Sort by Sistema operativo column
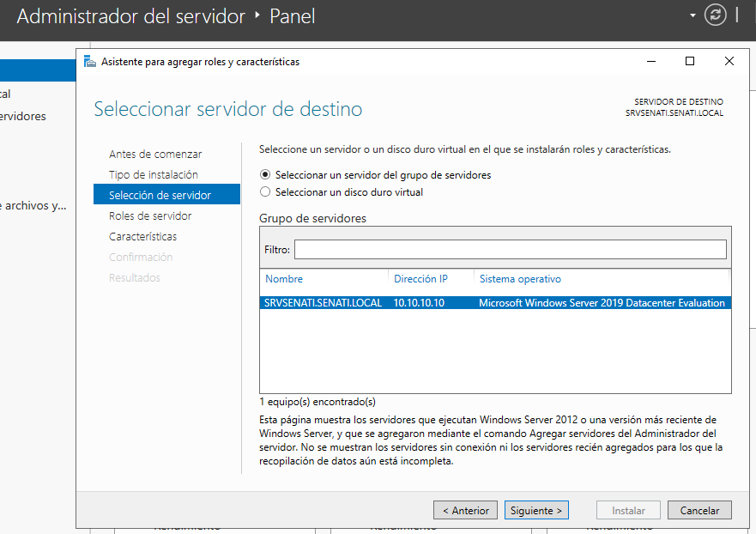756x534 pixels. click(520, 279)
